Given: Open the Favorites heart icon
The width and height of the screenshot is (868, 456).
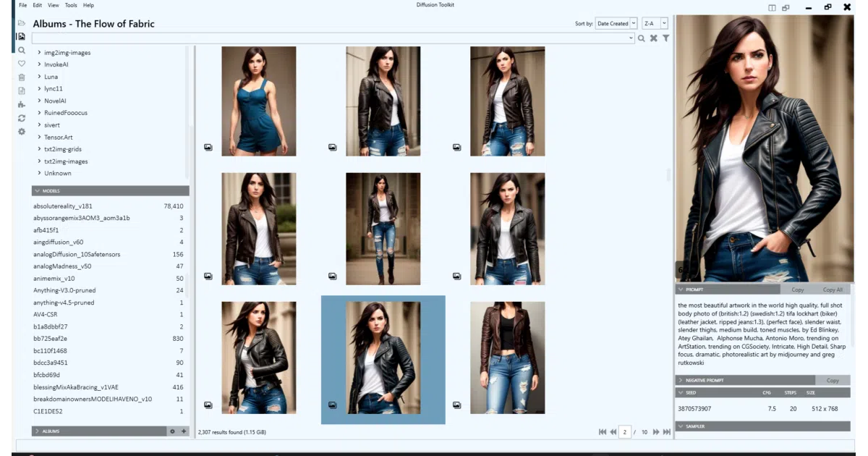Looking at the screenshot, I should click(22, 64).
